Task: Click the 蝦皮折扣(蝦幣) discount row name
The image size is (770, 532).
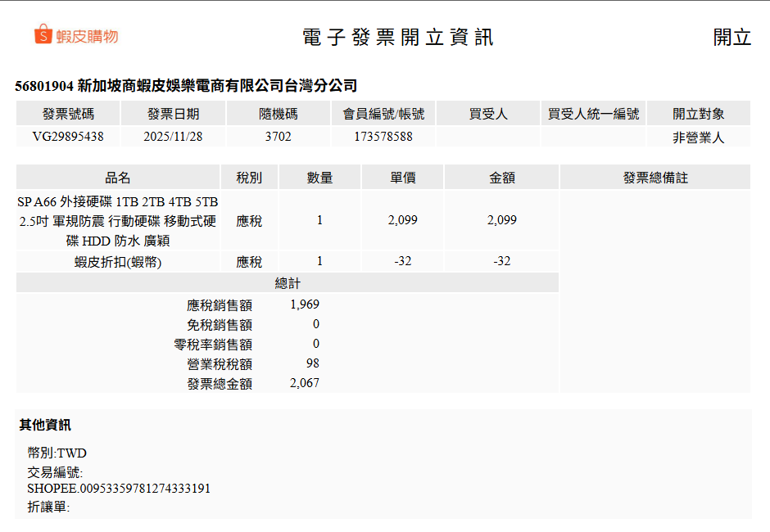Action: [x=117, y=262]
